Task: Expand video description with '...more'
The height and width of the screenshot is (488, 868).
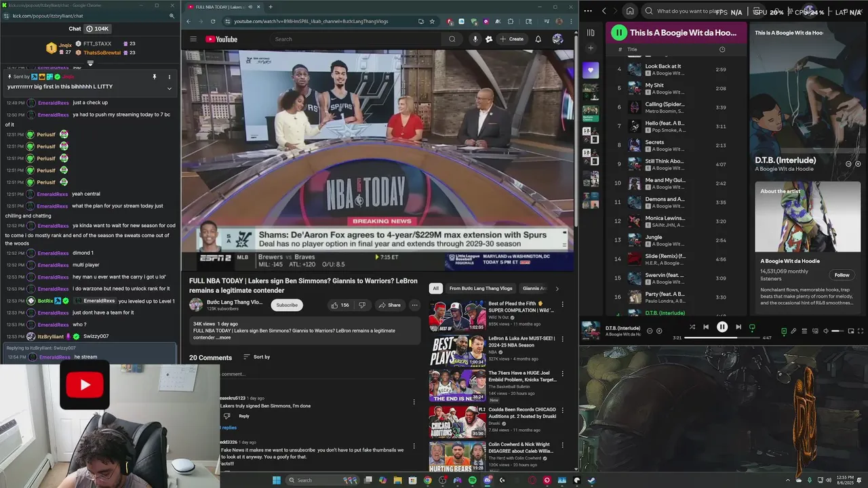Action: pyautogui.click(x=224, y=338)
